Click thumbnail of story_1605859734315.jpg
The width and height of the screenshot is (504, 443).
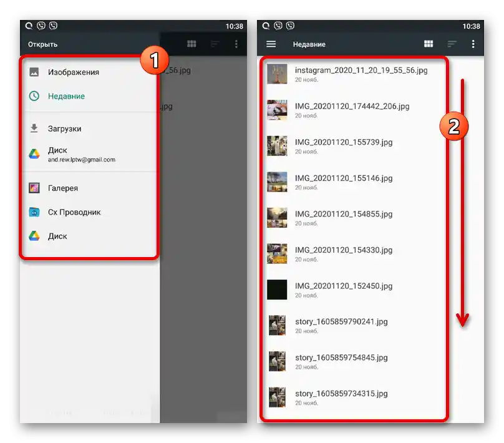[277, 397]
